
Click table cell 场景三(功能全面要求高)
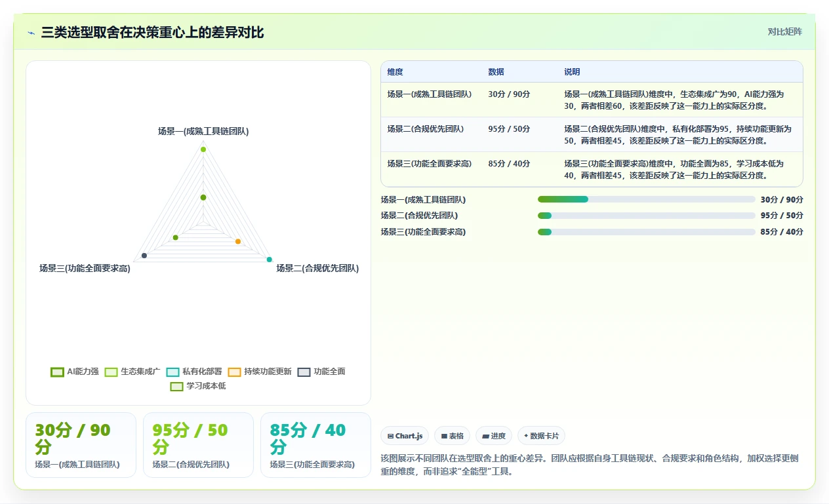[430, 164]
